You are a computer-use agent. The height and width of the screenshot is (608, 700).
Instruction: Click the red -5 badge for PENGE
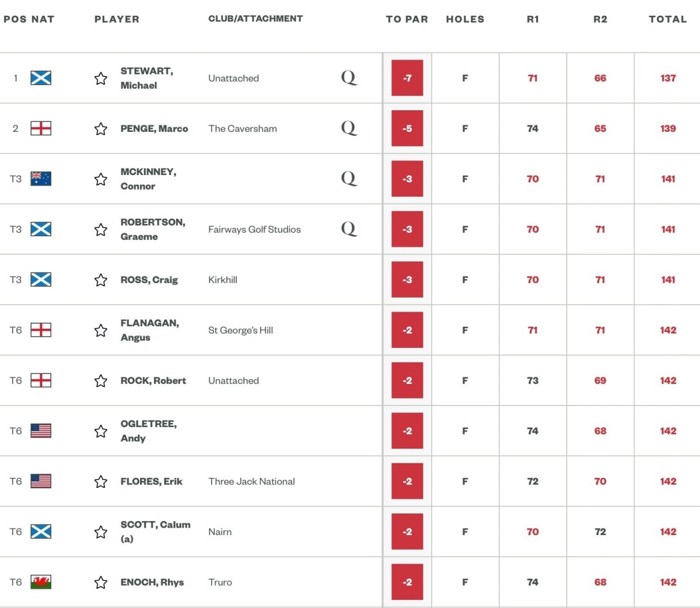click(407, 128)
